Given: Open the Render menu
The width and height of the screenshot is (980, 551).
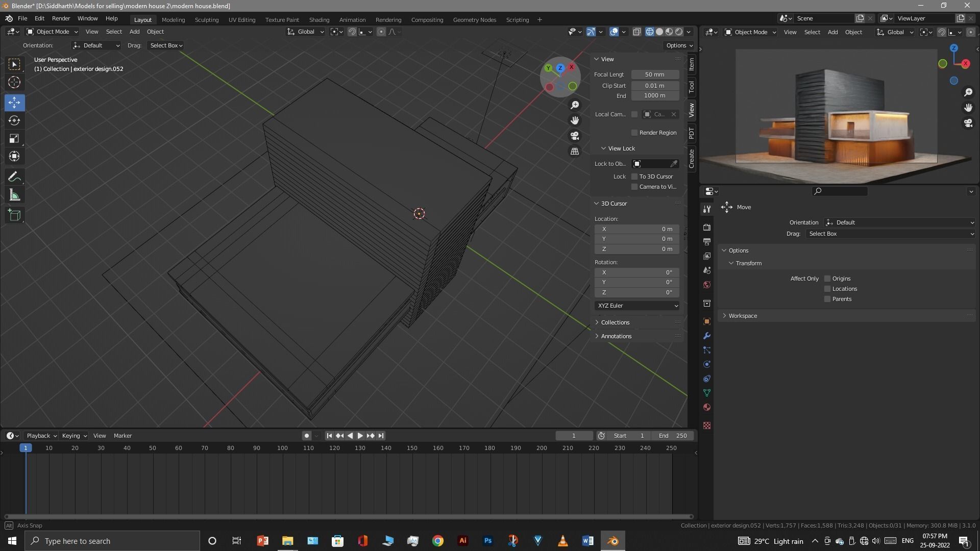Looking at the screenshot, I should (x=61, y=18).
